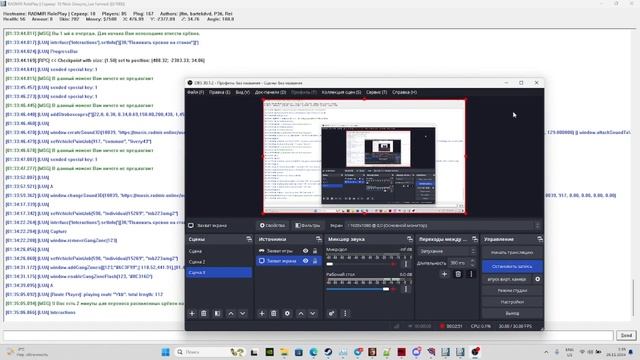Click Фильтры button in source toolbar
This screenshot has width=640, height=360.
308,225
